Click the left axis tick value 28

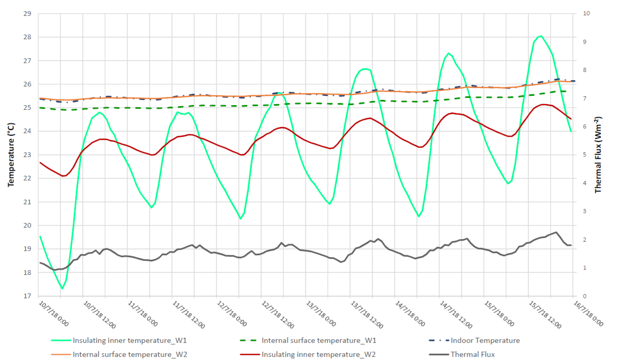pyautogui.click(x=27, y=37)
